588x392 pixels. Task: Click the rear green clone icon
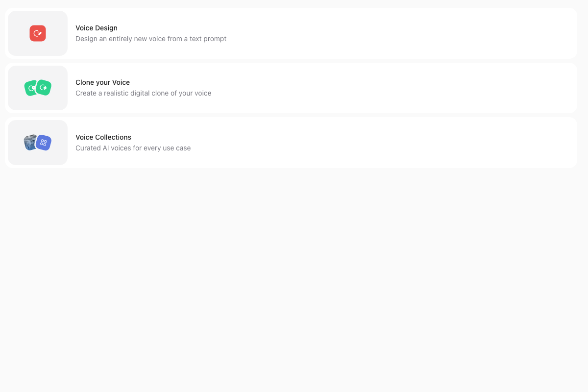coord(30,88)
